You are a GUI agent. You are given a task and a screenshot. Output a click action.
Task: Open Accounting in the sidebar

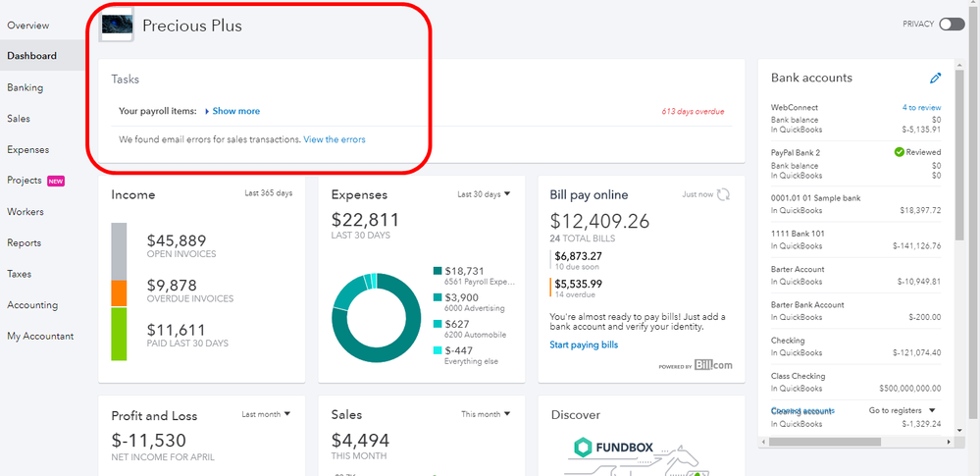(32, 304)
